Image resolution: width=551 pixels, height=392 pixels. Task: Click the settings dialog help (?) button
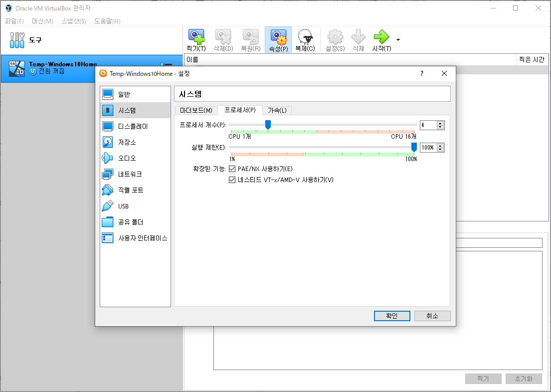pyautogui.click(x=422, y=73)
